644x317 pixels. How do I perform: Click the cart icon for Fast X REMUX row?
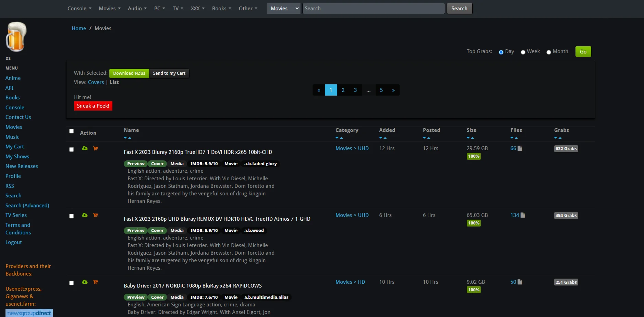point(96,215)
